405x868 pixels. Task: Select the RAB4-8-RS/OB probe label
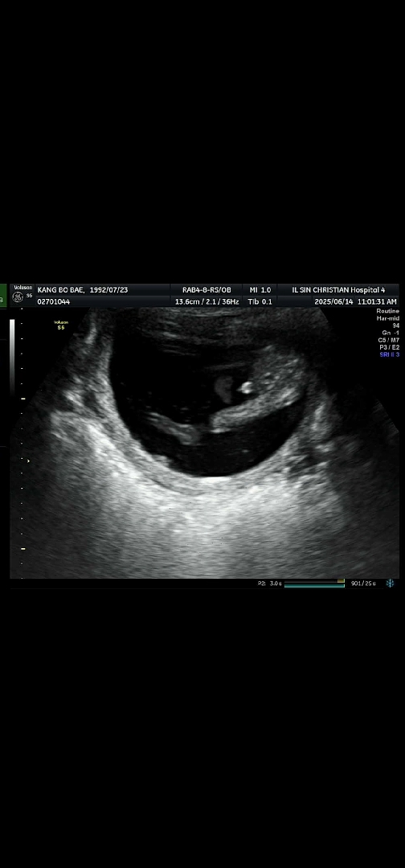(x=207, y=289)
